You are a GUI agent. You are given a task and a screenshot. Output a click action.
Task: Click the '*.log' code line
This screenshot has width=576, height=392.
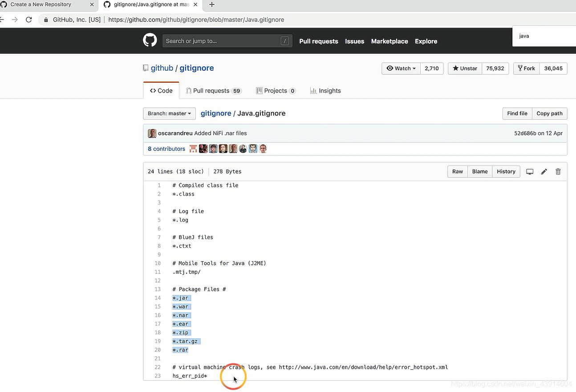(180, 220)
